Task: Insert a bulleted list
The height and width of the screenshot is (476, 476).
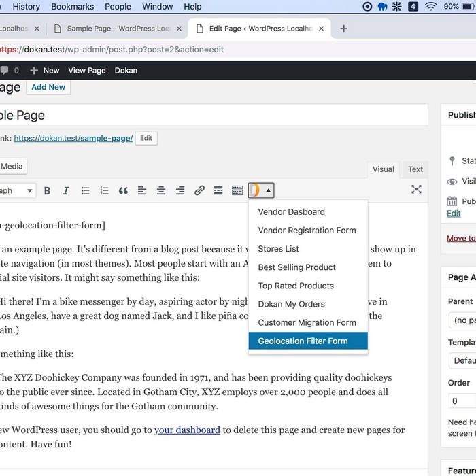Action: pos(85,190)
